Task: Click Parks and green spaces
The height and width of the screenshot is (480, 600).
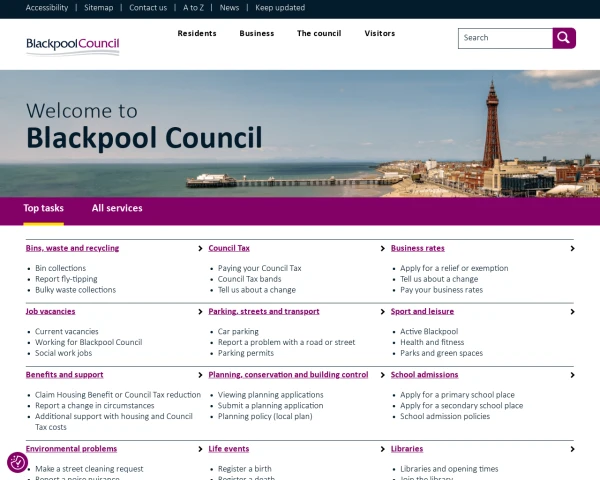Action: coord(442,353)
